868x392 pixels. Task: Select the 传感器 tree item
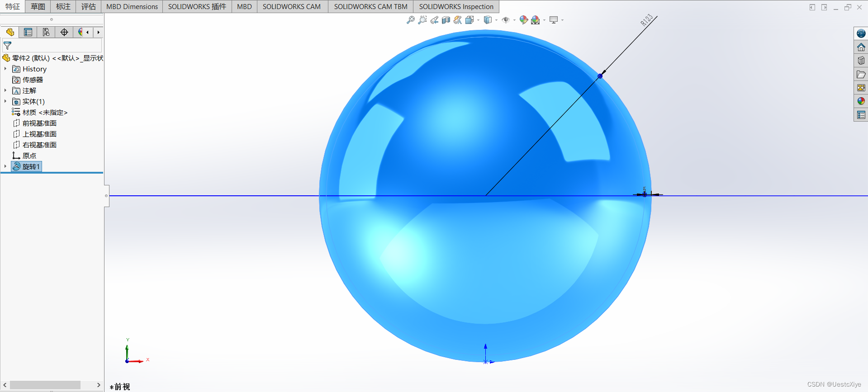point(28,80)
